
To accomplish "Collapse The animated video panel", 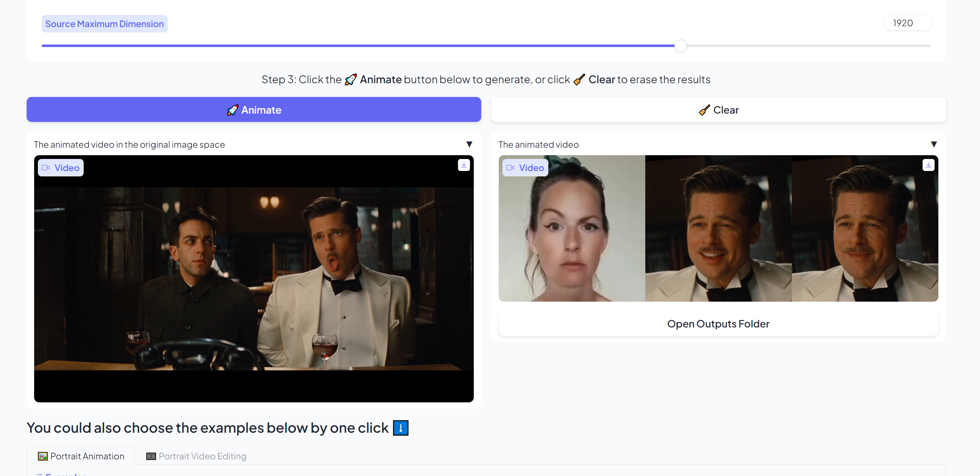I will (934, 144).
